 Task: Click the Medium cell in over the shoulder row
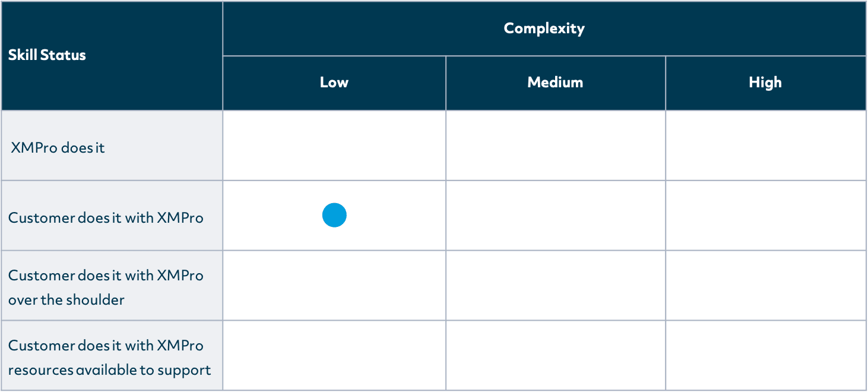[555, 286]
